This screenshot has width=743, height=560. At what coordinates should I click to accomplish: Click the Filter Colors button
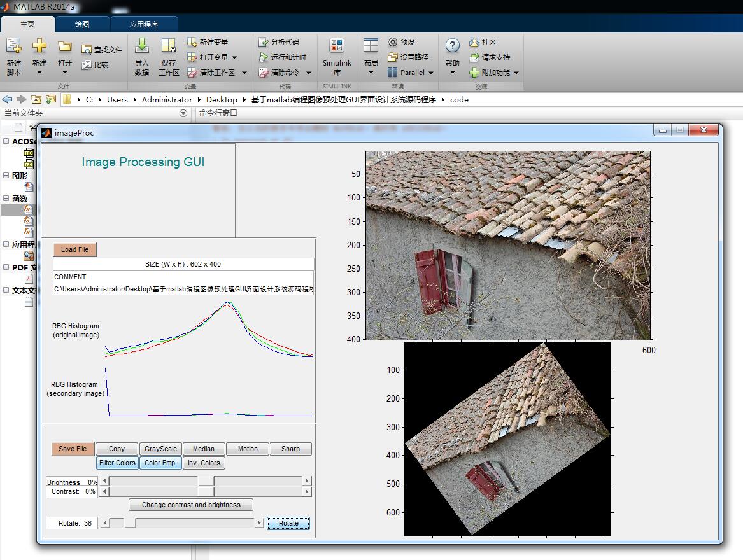point(117,463)
